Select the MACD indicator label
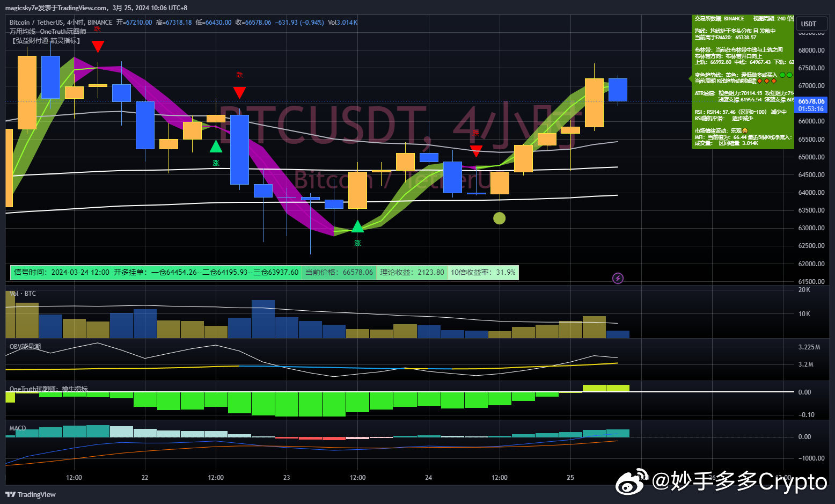The image size is (835, 504). pos(18,428)
